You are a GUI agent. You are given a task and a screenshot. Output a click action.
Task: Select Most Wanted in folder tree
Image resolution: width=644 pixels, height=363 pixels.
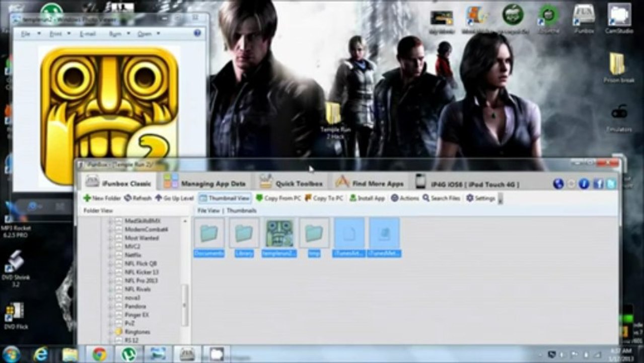pos(141,238)
